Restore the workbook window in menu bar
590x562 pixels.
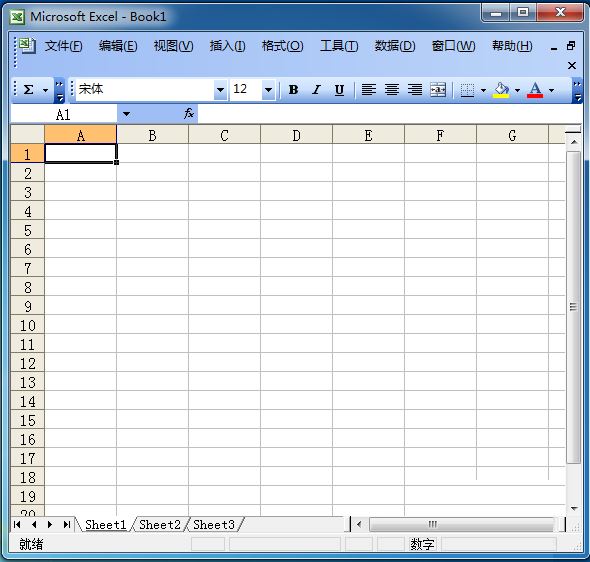(x=571, y=46)
